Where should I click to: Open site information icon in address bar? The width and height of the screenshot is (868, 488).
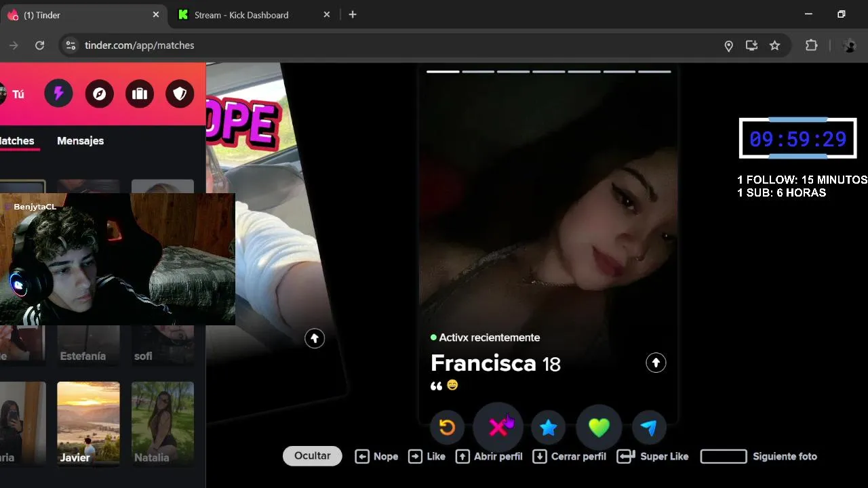(x=70, y=45)
